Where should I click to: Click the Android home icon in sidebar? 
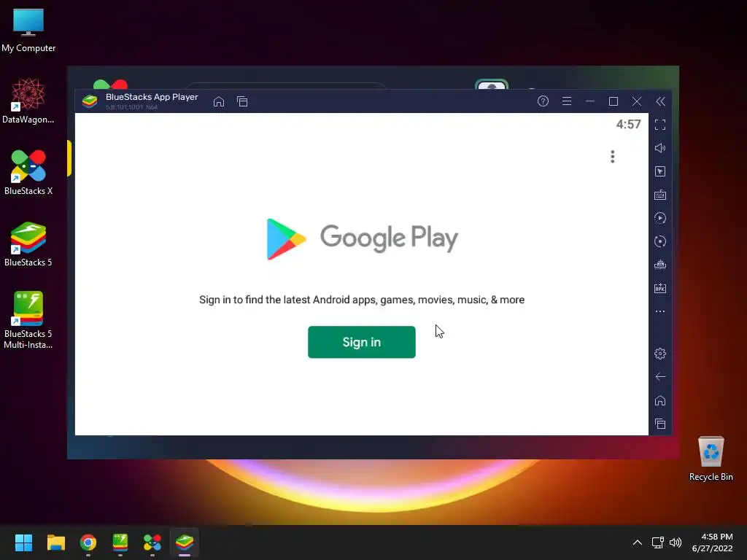click(659, 400)
